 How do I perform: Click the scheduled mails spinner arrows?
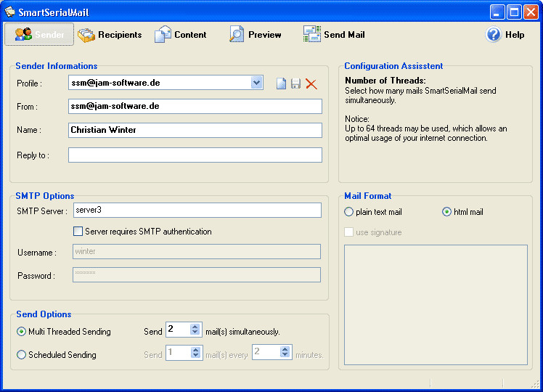point(196,353)
